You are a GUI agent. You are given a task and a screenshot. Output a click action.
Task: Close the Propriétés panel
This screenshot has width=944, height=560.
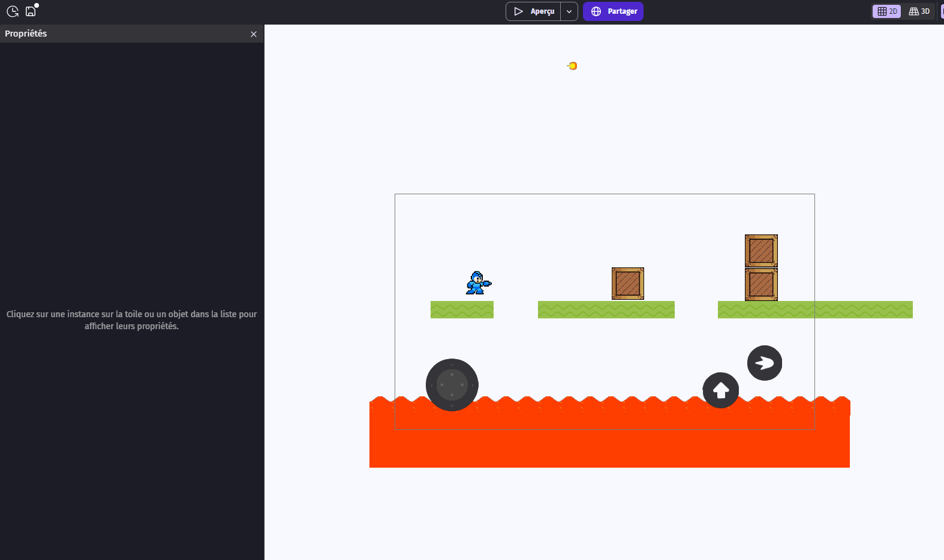[254, 34]
